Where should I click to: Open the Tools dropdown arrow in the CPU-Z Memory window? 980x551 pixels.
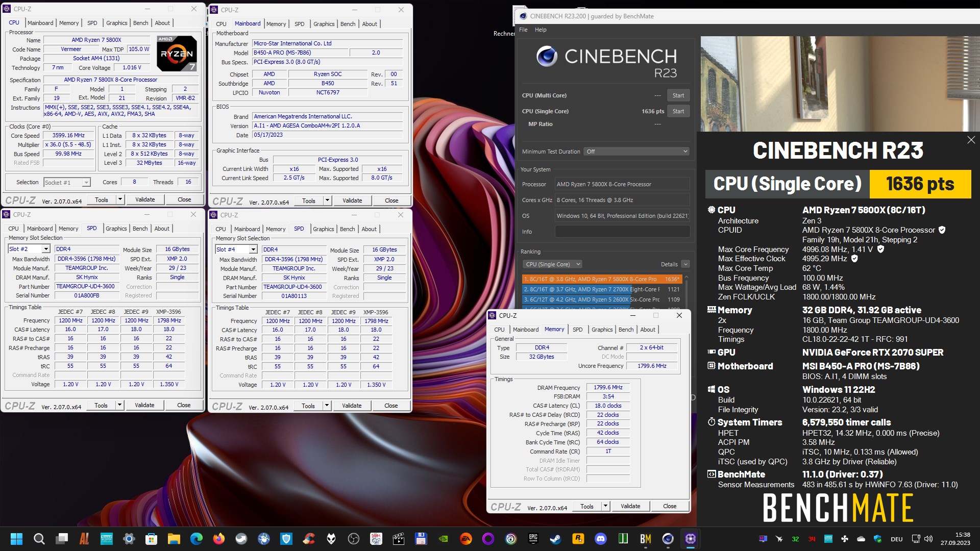605,506
